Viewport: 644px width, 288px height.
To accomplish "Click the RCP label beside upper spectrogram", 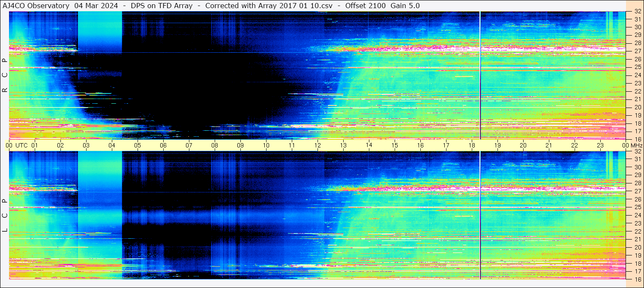I will pyautogui.click(x=5, y=75).
